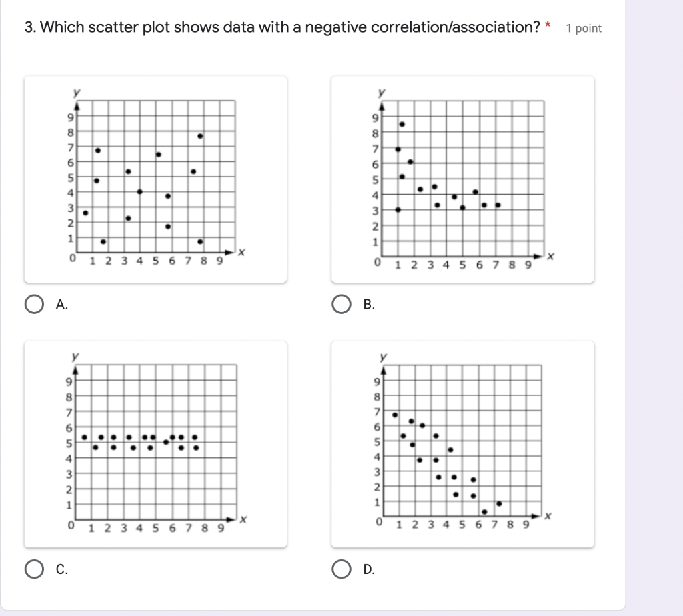683x616 pixels.
Task: Click the scattered-points plot above option A
Action: coord(155,179)
